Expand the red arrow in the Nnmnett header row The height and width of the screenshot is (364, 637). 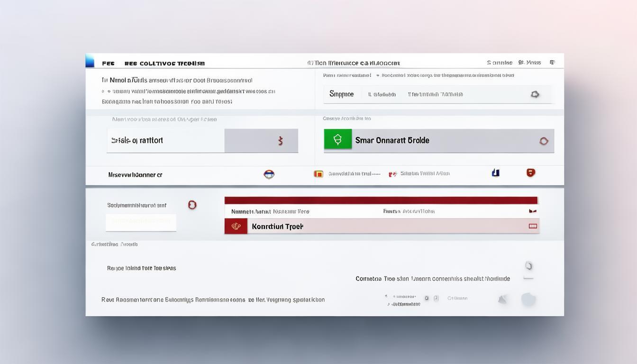point(532,211)
